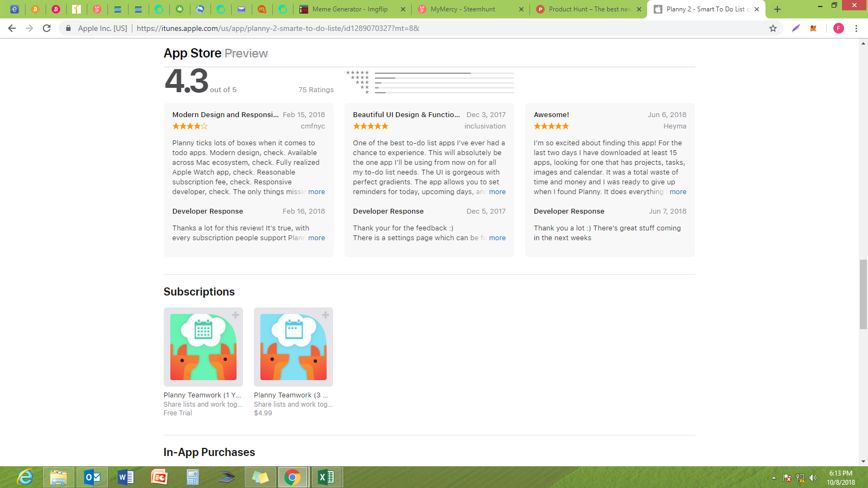Click the scrollbar up arrow

863,43
